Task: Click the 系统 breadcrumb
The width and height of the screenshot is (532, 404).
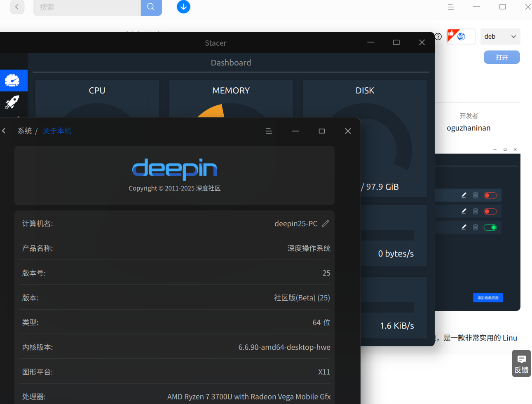Action: point(25,131)
